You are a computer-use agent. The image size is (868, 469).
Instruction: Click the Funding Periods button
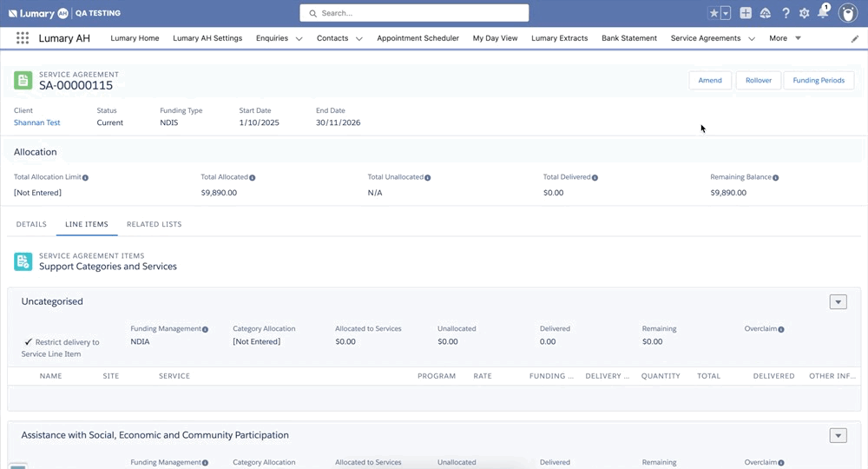[x=819, y=80]
